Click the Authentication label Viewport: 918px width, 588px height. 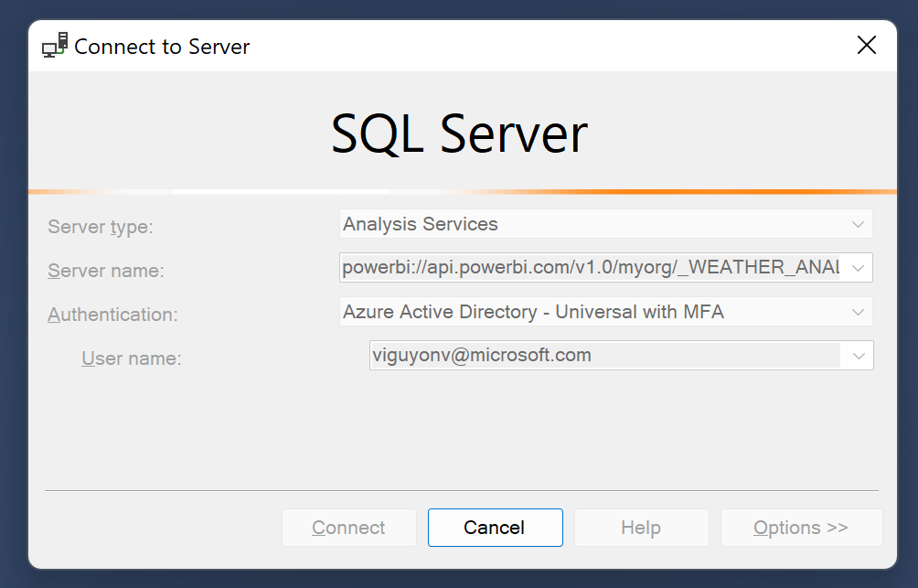click(112, 315)
